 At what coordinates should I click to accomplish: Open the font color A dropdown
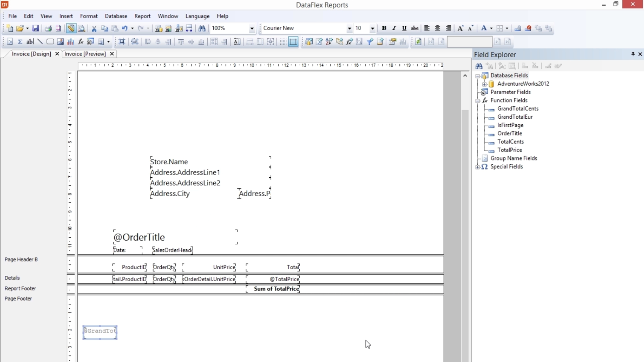[491, 28]
